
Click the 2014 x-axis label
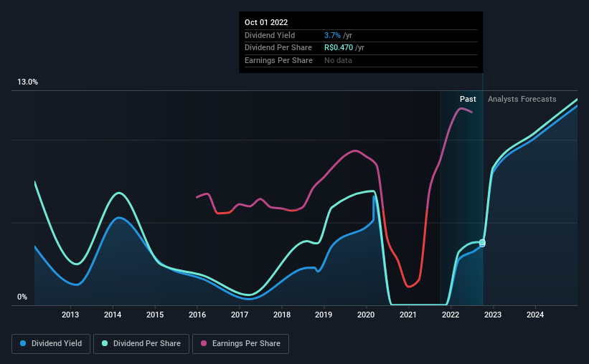pyautogui.click(x=113, y=315)
